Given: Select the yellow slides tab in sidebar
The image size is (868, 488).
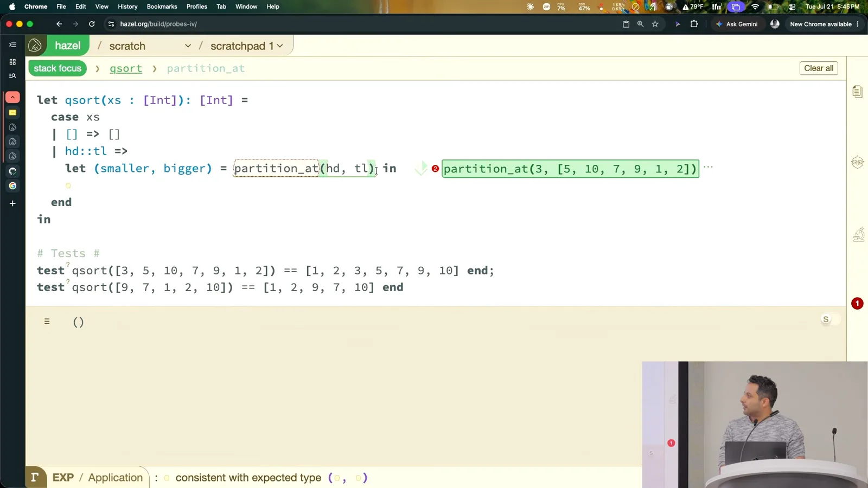Looking at the screenshot, I should click(x=12, y=113).
